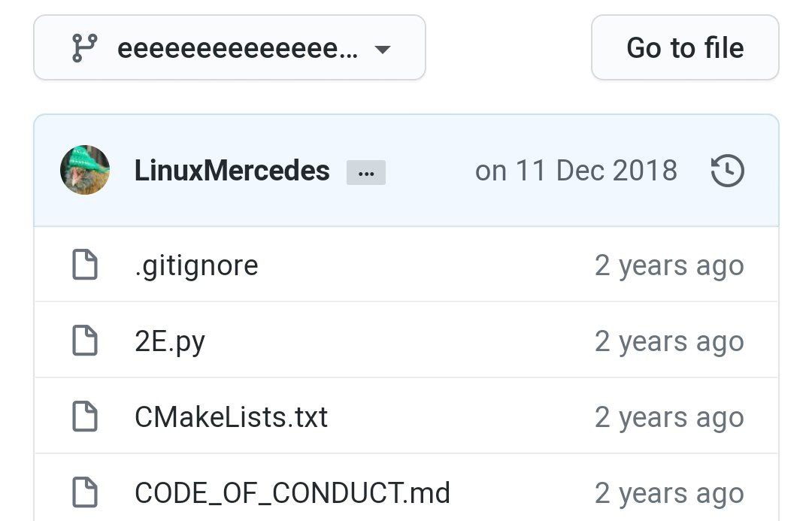Open the CODE_OF_CONDUCT.md file
The image size is (812, 521).
(x=292, y=493)
